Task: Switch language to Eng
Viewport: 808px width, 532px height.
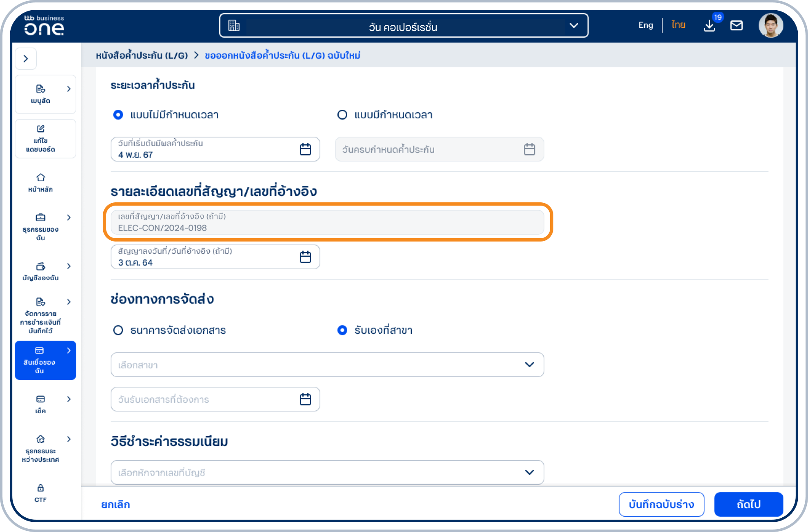Action: click(x=645, y=25)
